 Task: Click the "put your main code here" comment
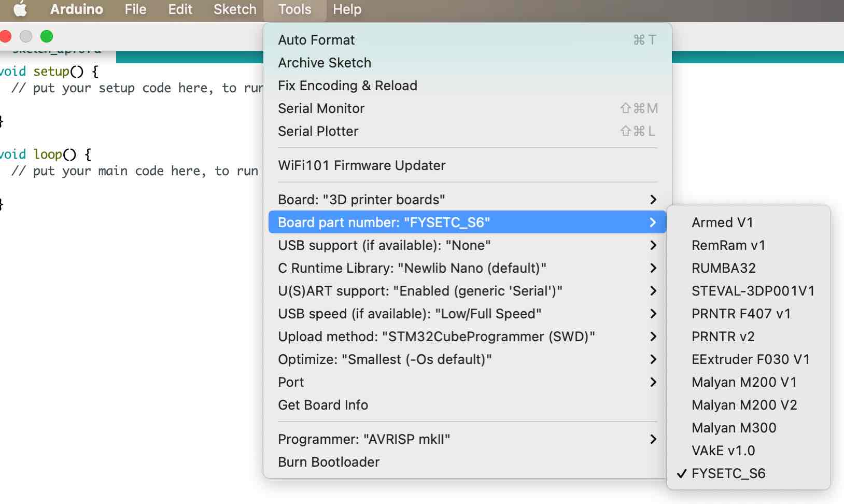click(135, 171)
